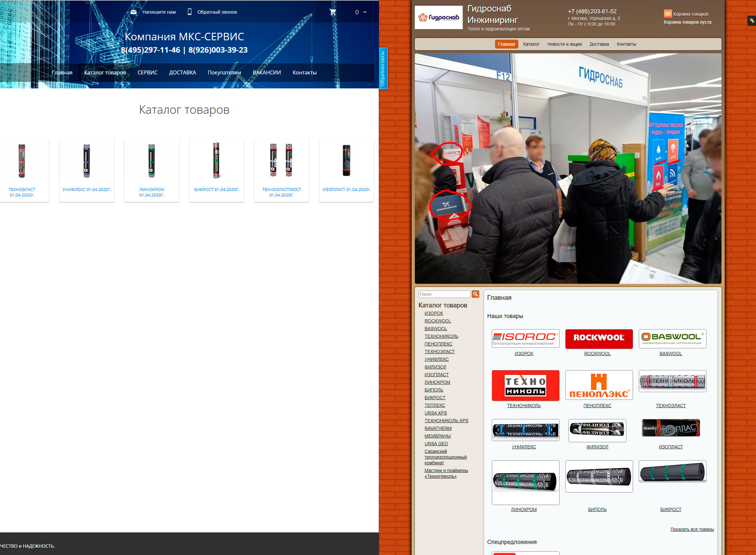Open Саранский теплоизоляционный комбинат link
Image resolution: width=756 pixels, height=555 pixels.
click(x=445, y=457)
